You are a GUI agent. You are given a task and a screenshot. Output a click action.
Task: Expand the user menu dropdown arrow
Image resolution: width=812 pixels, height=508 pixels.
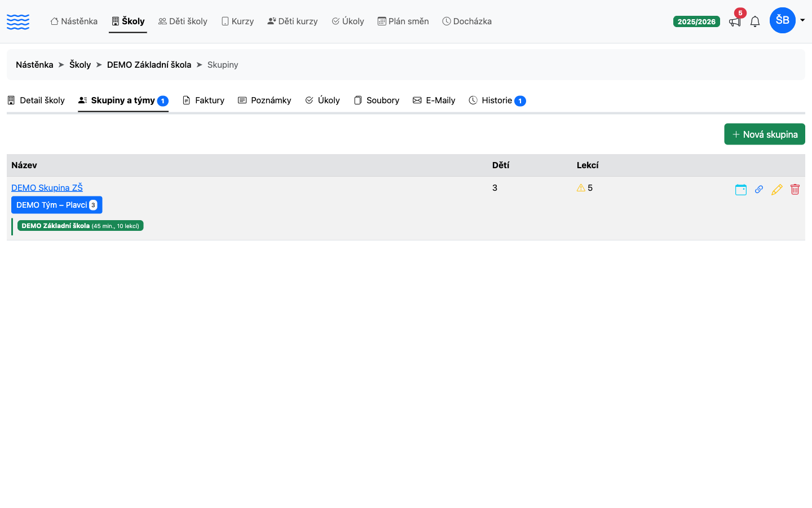tap(802, 20)
